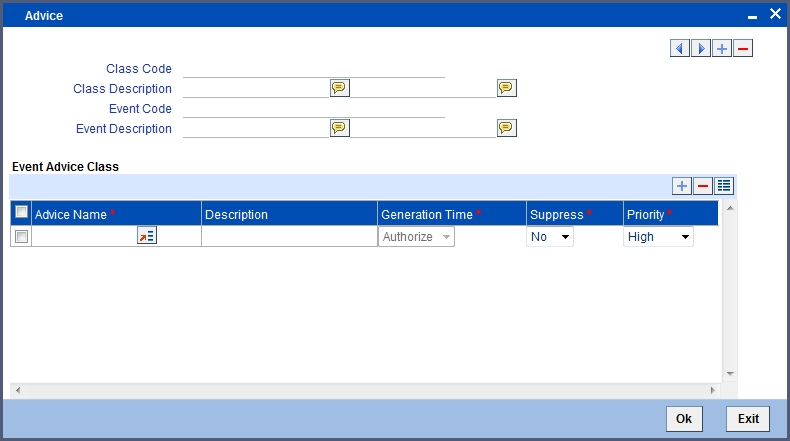This screenshot has width=790, height=441.
Task: Click first Event Description field
Action: point(256,128)
